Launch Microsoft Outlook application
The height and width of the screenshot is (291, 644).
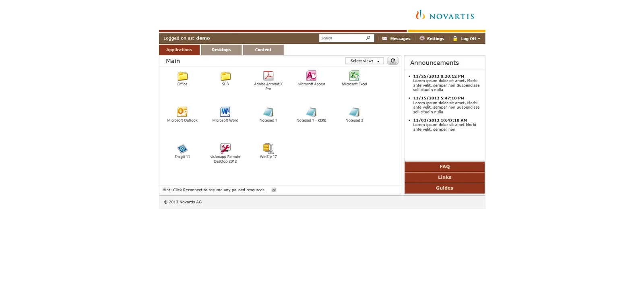coord(182,112)
